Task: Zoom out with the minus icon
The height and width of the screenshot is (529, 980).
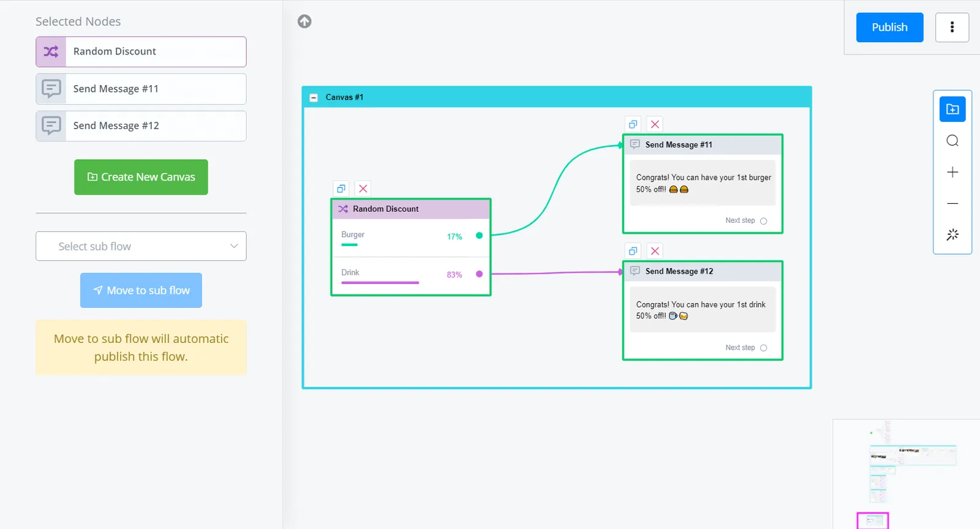Action: coord(952,203)
